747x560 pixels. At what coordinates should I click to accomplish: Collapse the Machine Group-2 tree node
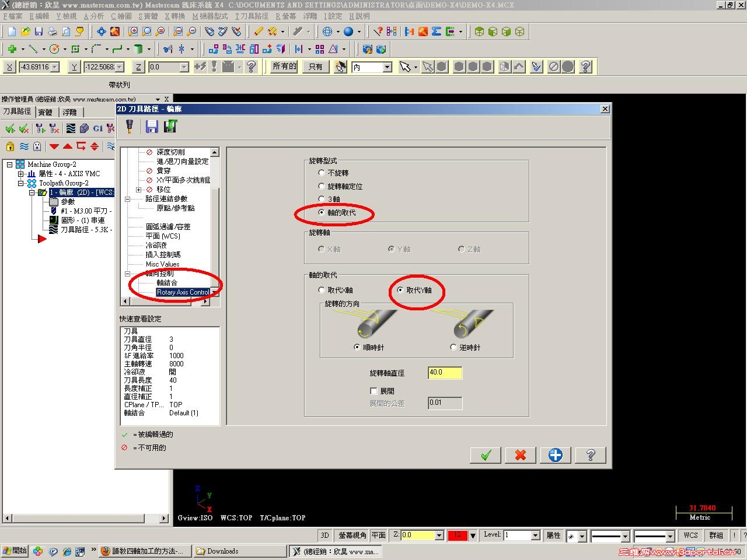click(10, 164)
